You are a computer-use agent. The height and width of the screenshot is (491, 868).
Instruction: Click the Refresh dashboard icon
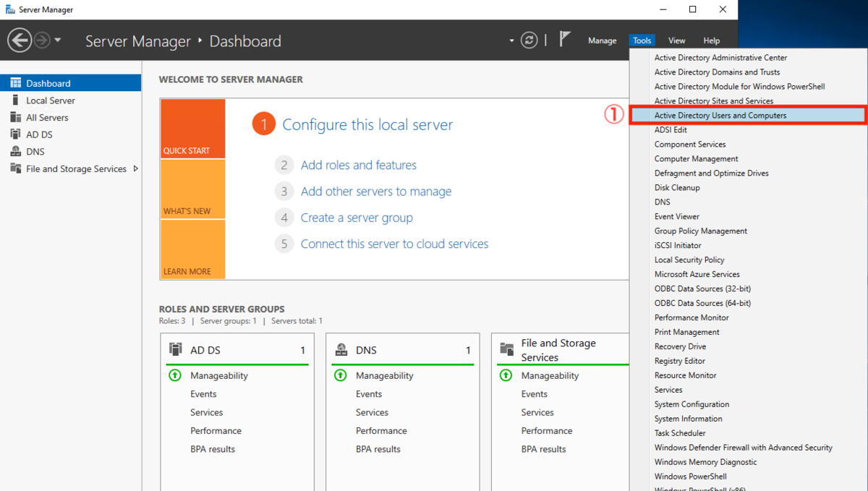tap(529, 40)
